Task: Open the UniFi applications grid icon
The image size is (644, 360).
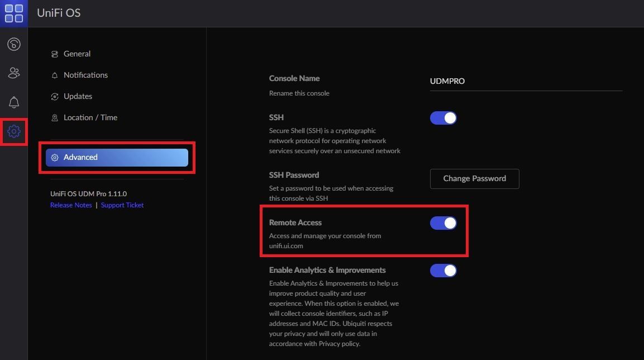Action: click(13, 13)
